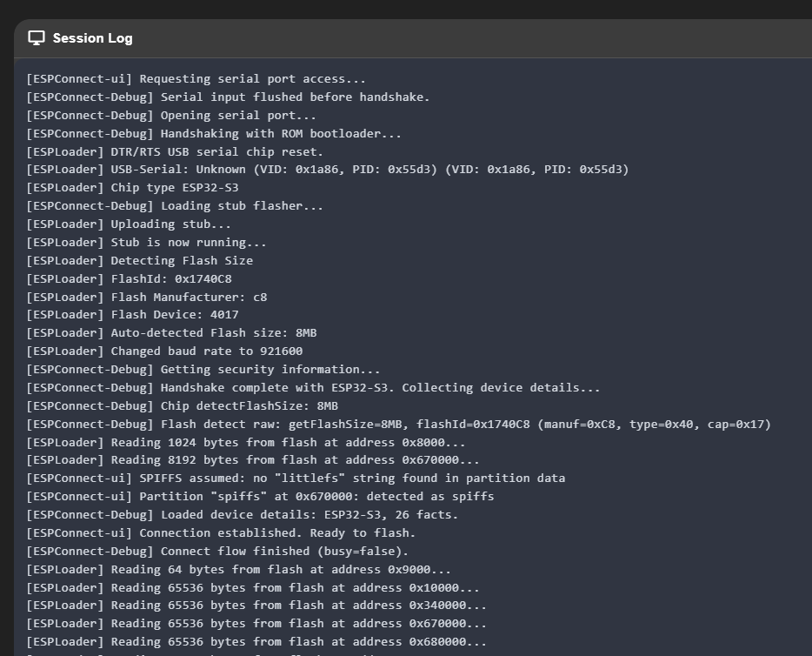
Task: Select the "DTR/RTS USB serial chip reset" entry
Action: click(175, 152)
